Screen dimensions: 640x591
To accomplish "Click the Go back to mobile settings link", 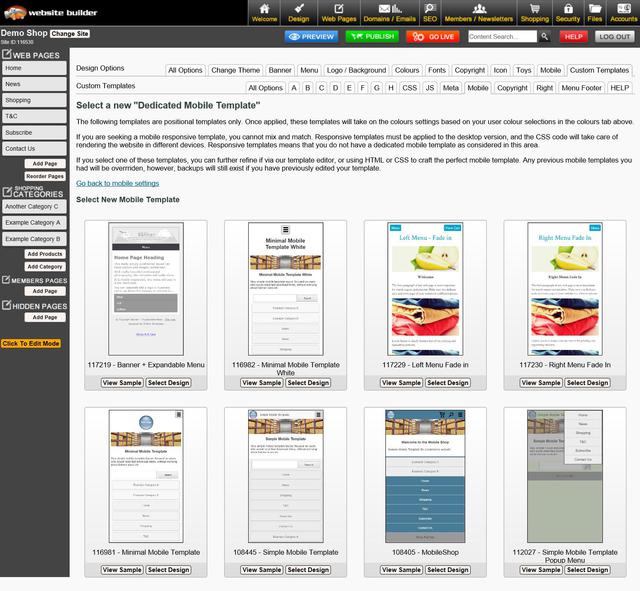I will tap(117, 184).
